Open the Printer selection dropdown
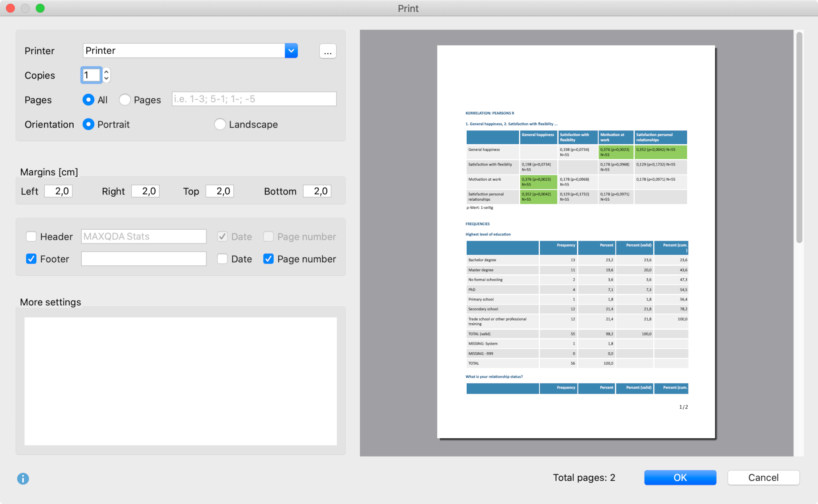This screenshot has width=818, height=504. pos(291,50)
